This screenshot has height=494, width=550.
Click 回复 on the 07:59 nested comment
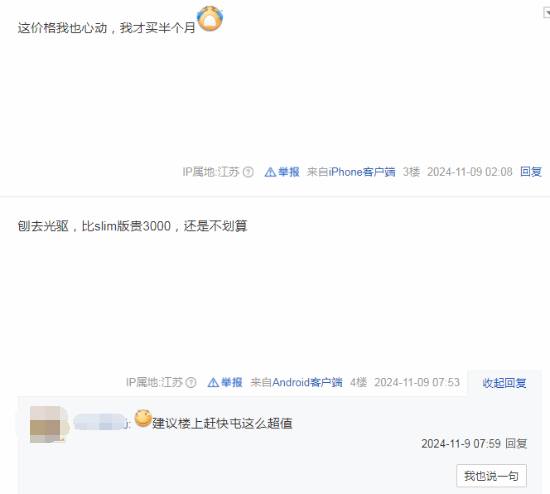click(x=516, y=444)
